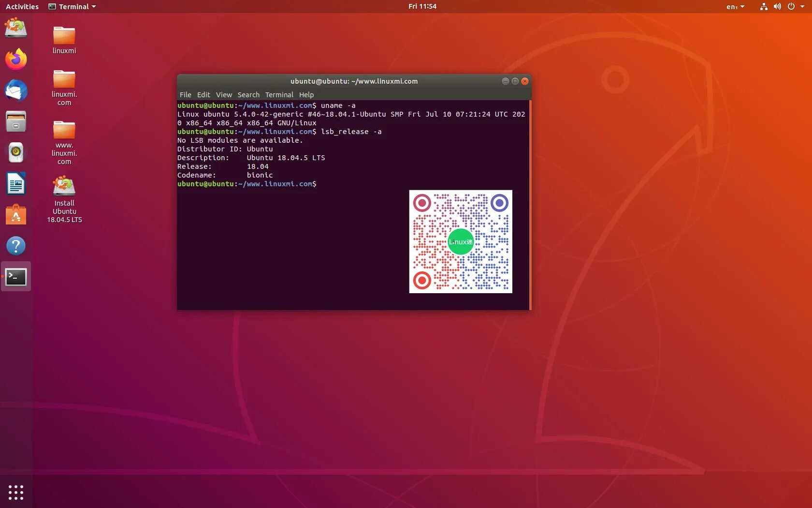Open the File menu in terminal

coord(186,95)
